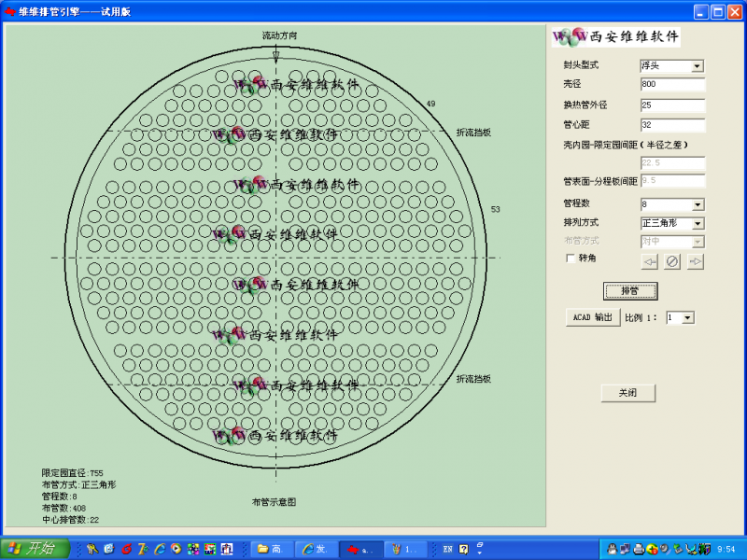The width and height of the screenshot is (747, 560).
Task: Click the last quick launch building icon
Action: 227,549
